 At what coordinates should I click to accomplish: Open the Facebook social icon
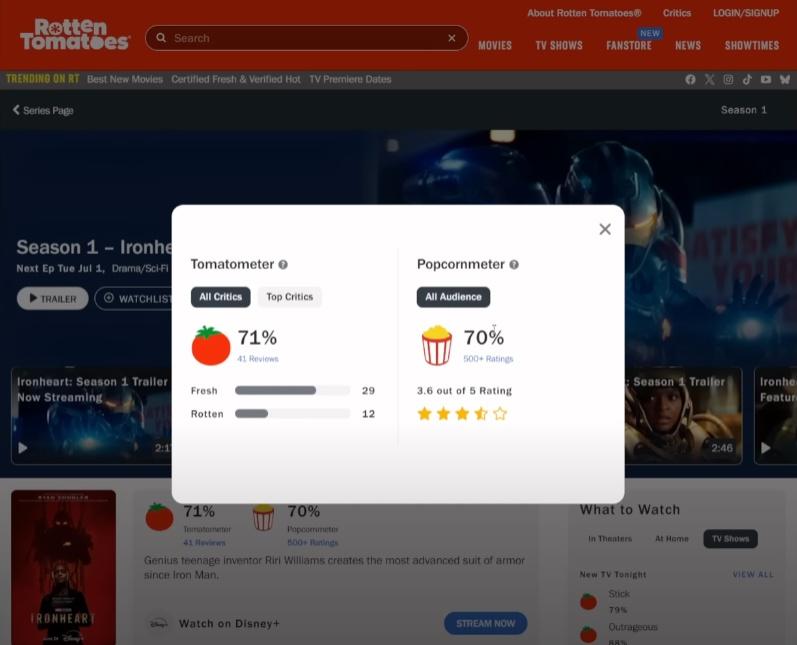pyautogui.click(x=690, y=79)
